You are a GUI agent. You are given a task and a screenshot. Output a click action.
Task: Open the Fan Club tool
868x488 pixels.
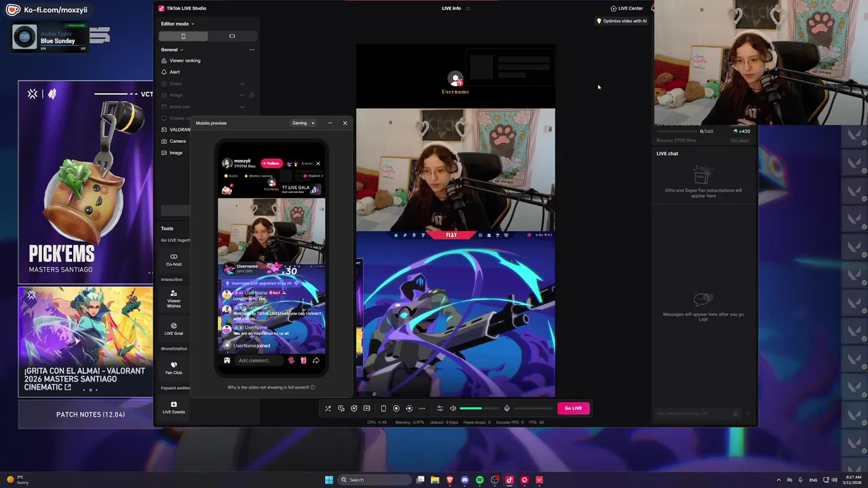174,368
